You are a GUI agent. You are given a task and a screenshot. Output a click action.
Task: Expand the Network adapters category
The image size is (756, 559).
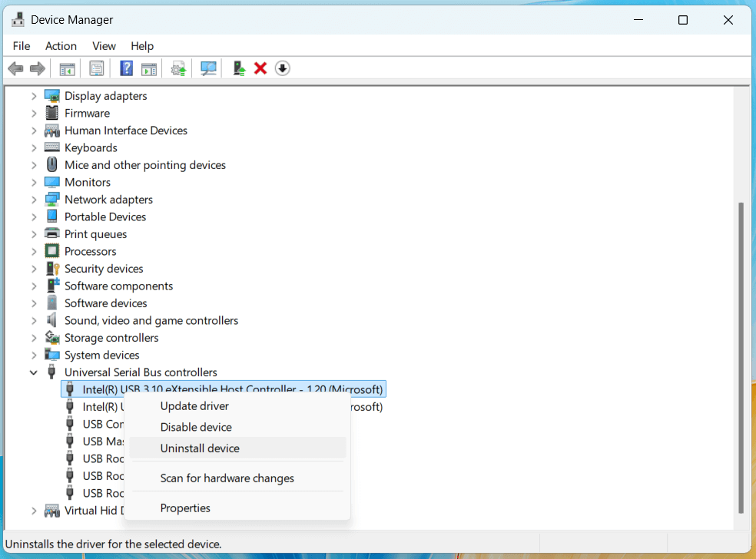[33, 199]
